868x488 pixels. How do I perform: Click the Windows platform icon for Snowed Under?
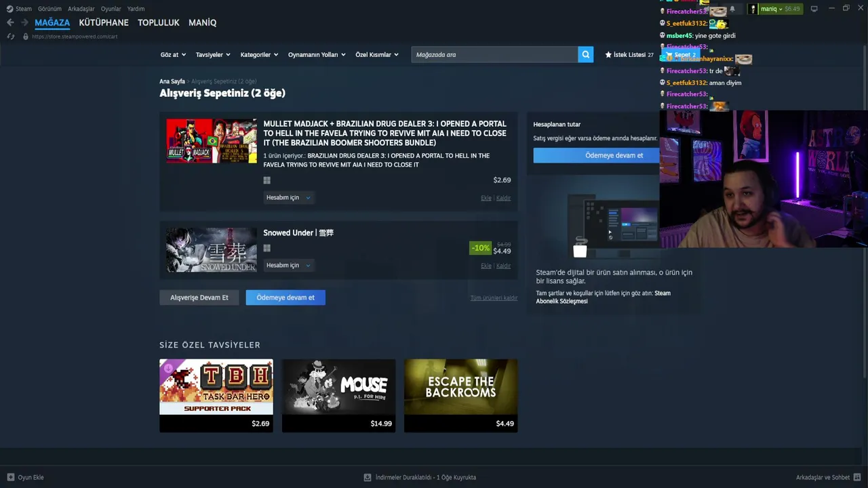coord(267,248)
